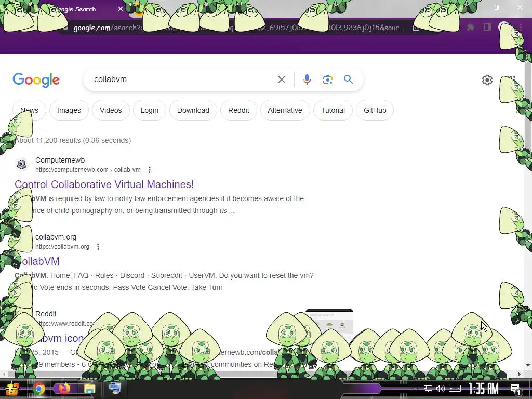
Task: Go to Google homepage via logo
Action: click(x=36, y=80)
